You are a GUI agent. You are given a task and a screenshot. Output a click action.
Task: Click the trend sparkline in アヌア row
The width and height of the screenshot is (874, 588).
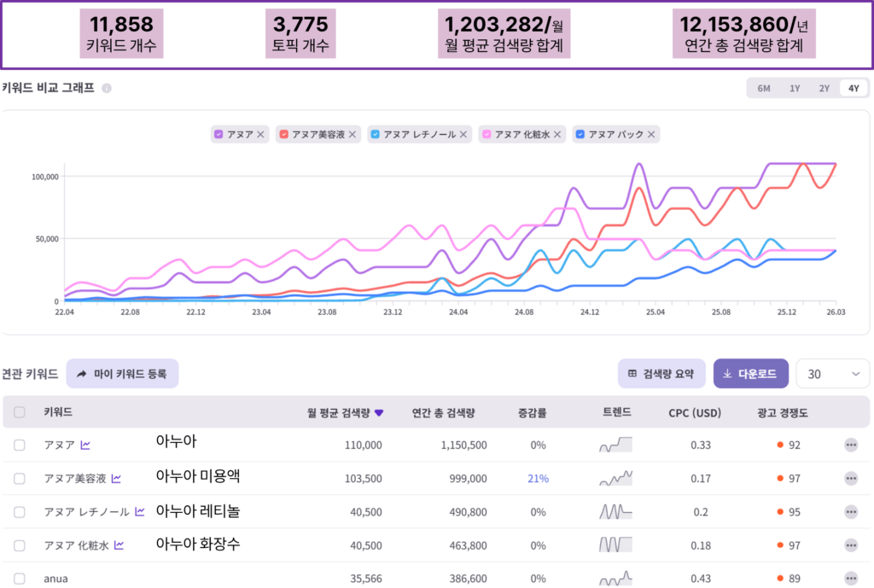tap(616, 445)
